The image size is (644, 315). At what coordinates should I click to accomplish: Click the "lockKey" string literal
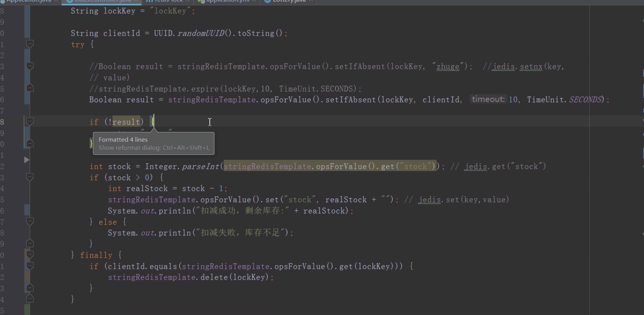[170, 11]
